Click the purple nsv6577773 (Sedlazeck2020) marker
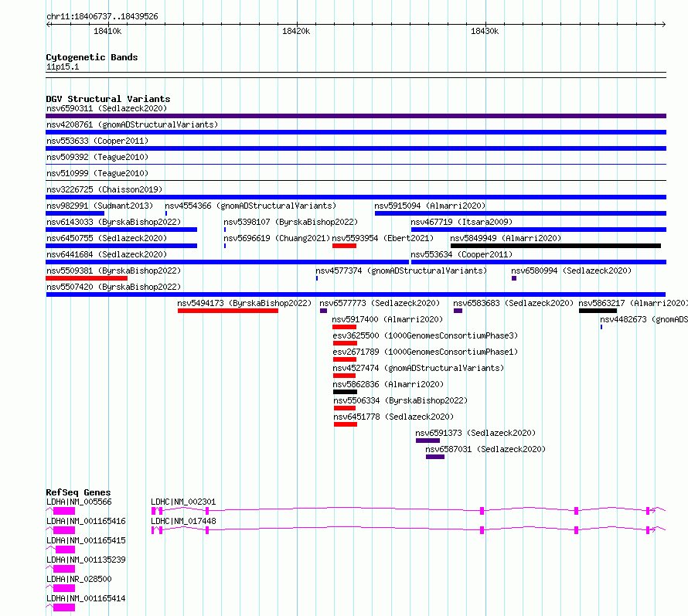Image resolution: width=688 pixels, height=616 pixels. (x=324, y=311)
